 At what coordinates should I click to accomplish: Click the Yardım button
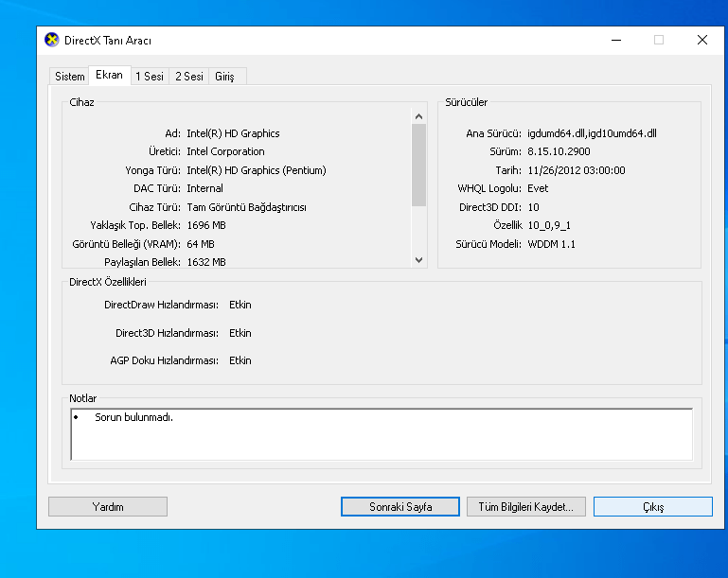pyautogui.click(x=108, y=506)
